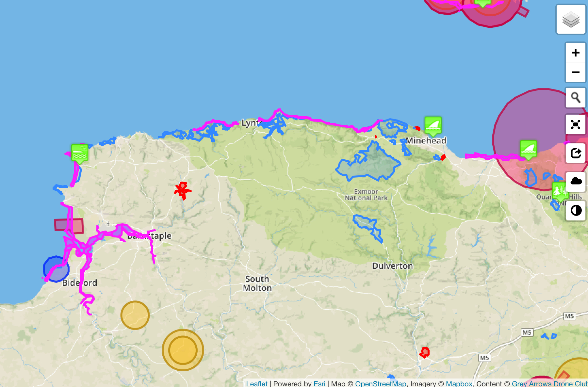Click the Mapbox imagery link
588x387 pixels.
(459, 383)
